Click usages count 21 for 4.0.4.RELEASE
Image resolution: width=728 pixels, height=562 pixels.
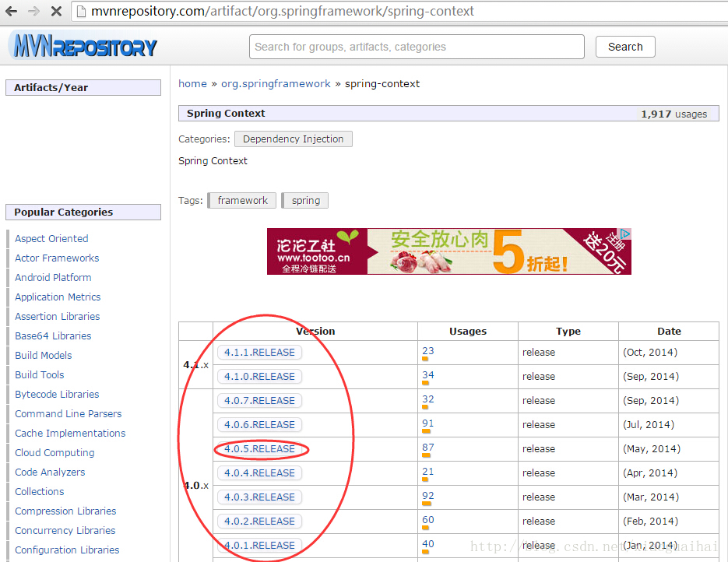click(x=428, y=472)
